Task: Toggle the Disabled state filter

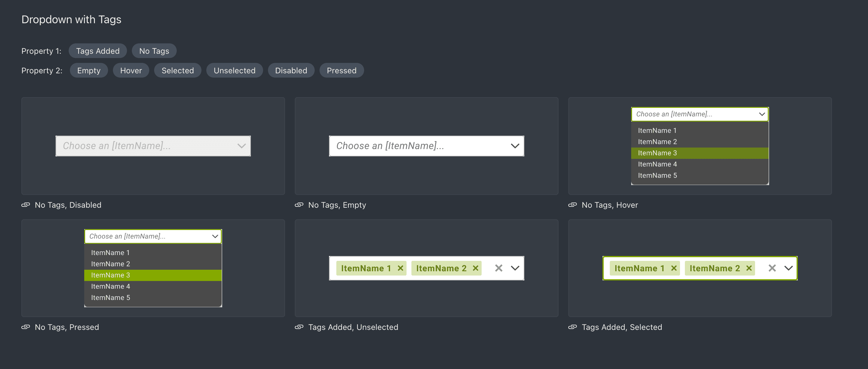Action: [291, 71]
